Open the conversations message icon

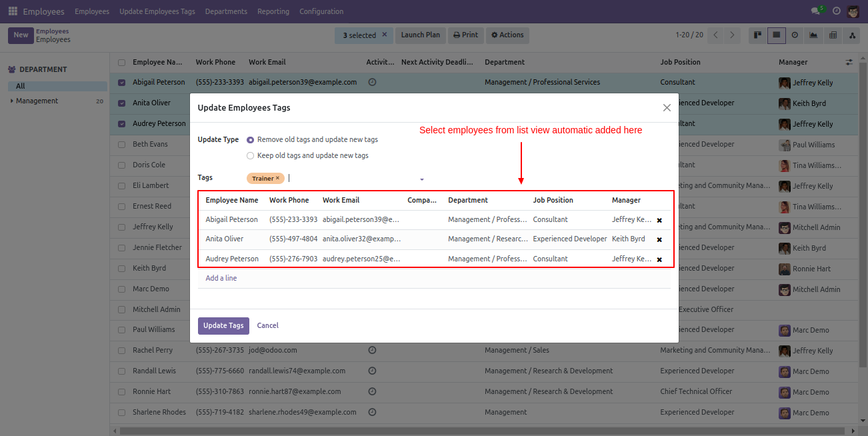pos(816,11)
